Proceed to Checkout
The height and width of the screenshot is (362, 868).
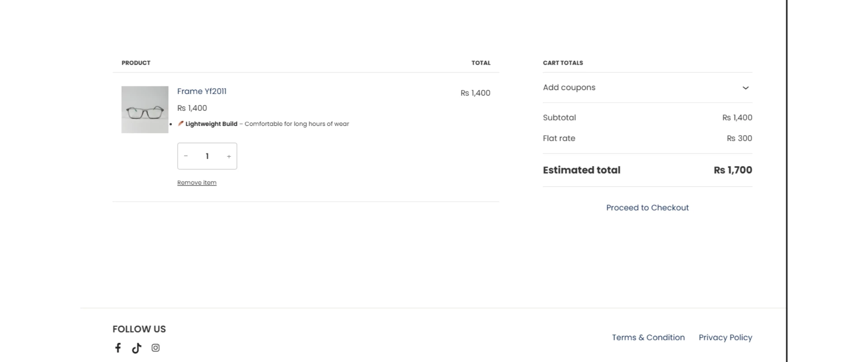point(647,208)
